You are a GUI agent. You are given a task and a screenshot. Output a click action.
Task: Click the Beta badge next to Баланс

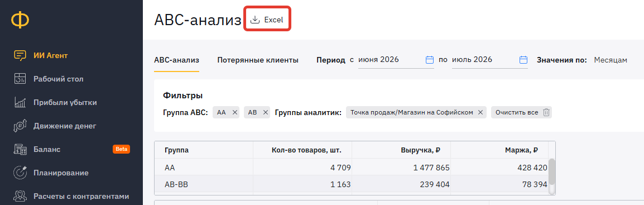121,149
